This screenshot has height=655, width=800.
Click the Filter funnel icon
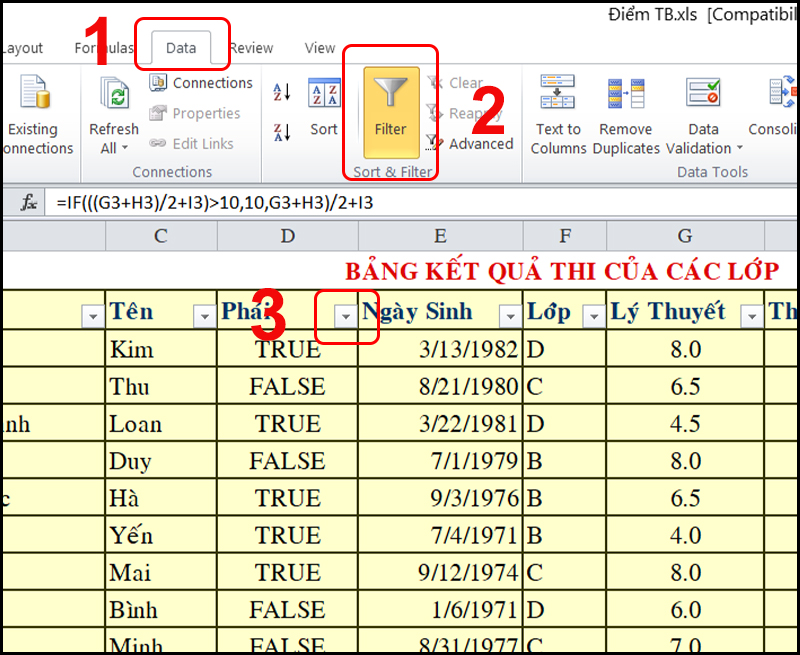pyautogui.click(x=390, y=97)
